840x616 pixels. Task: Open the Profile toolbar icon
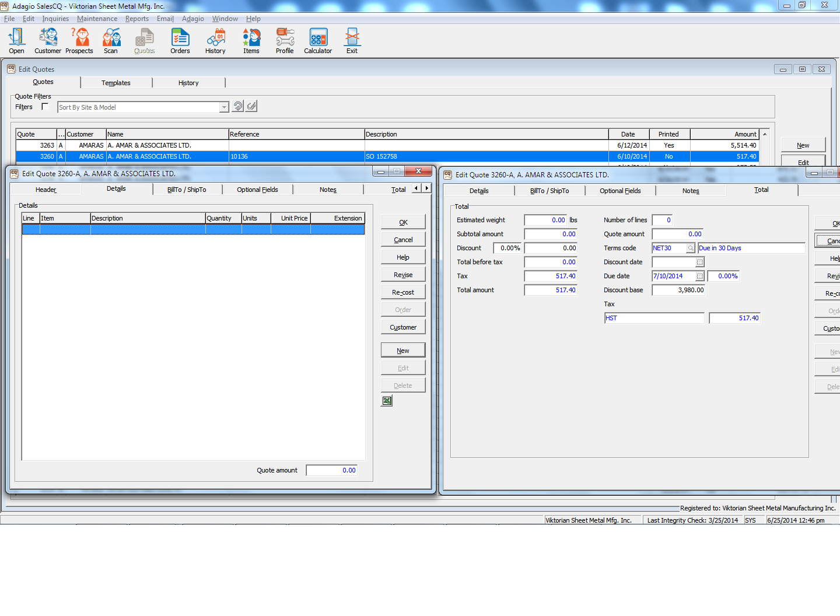click(x=285, y=41)
